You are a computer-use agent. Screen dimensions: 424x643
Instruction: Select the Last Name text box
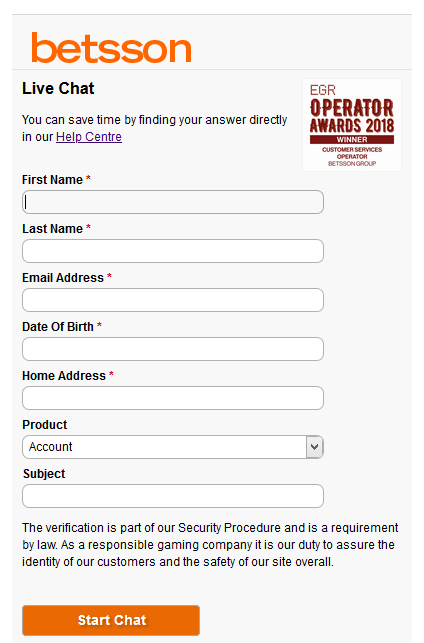point(173,251)
